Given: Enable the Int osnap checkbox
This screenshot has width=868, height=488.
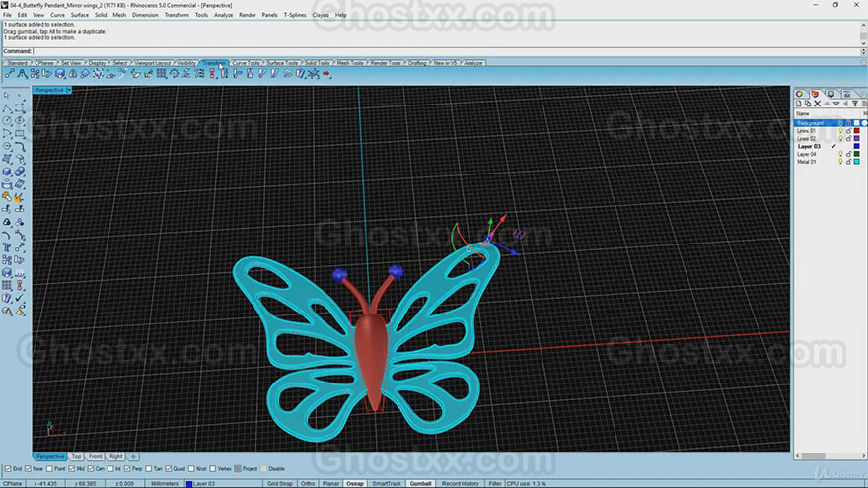Looking at the screenshot, I should 110,469.
